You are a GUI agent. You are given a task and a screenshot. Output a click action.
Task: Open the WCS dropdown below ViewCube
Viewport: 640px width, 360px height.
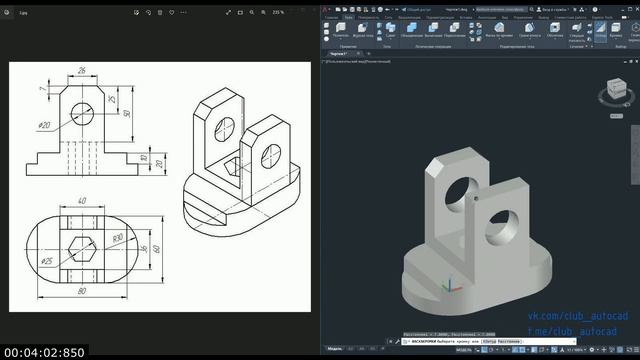(x=616, y=116)
